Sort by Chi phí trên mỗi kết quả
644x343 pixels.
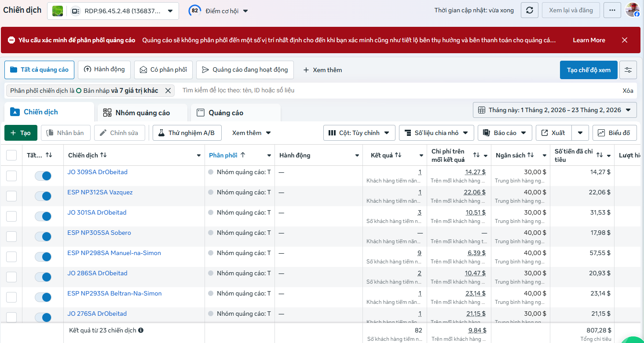click(476, 155)
